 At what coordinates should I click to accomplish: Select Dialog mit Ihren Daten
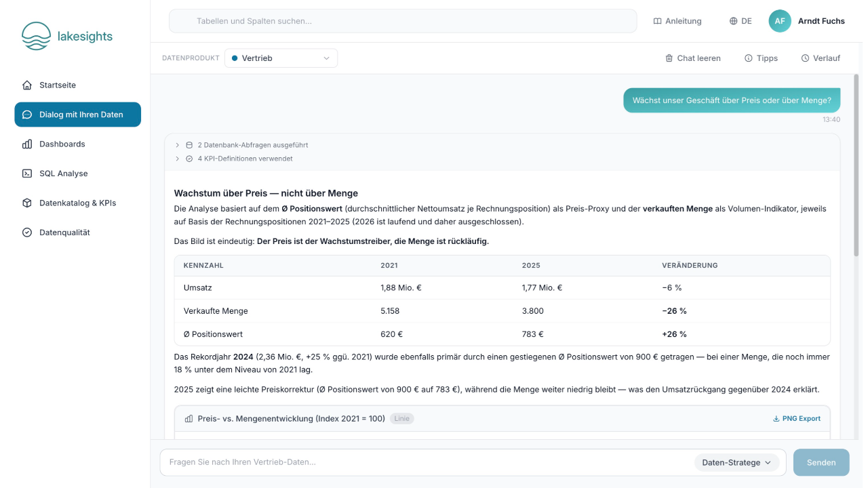[77, 115]
